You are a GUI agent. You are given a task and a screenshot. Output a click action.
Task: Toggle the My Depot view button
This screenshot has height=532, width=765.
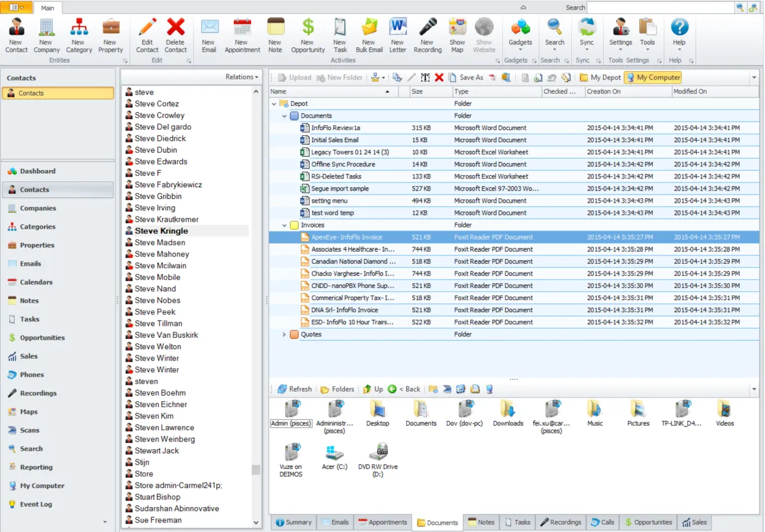tap(600, 78)
